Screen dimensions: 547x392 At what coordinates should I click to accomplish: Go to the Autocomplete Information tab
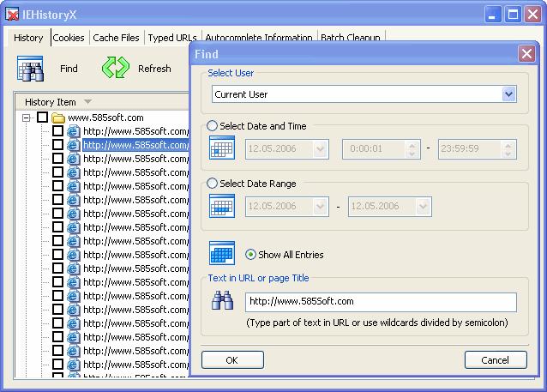tap(259, 36)
